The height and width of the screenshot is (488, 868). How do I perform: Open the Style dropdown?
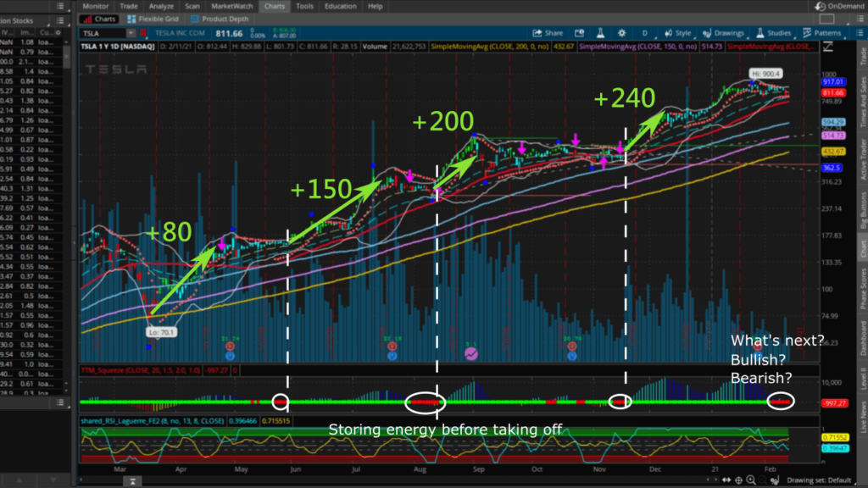click(x=678, y=33)
